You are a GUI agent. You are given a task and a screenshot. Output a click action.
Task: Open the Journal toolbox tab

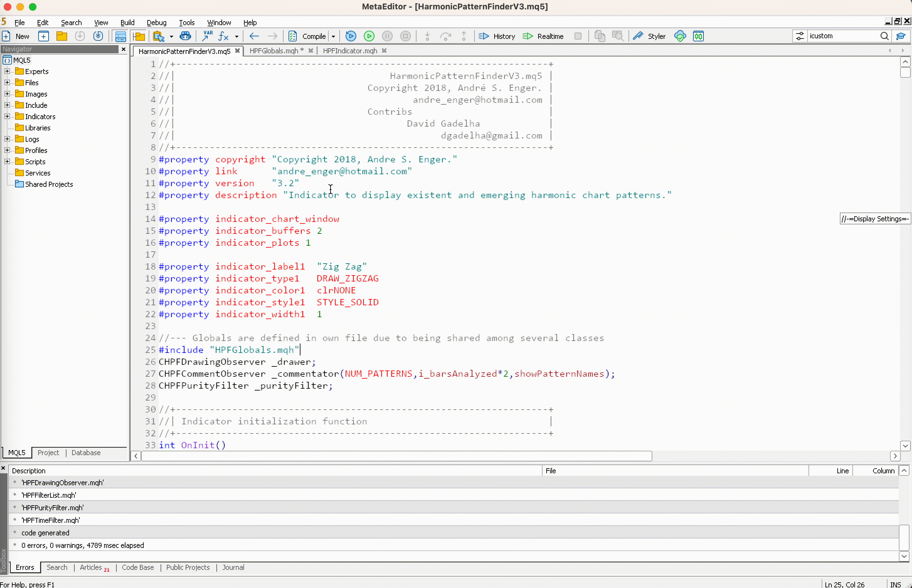click(x=233, y=568)
